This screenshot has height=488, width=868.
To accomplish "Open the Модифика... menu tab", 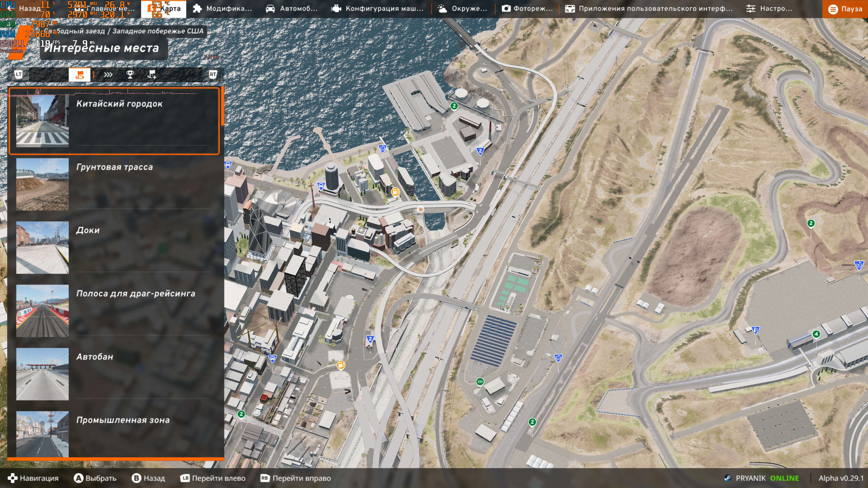I will 222,9.
